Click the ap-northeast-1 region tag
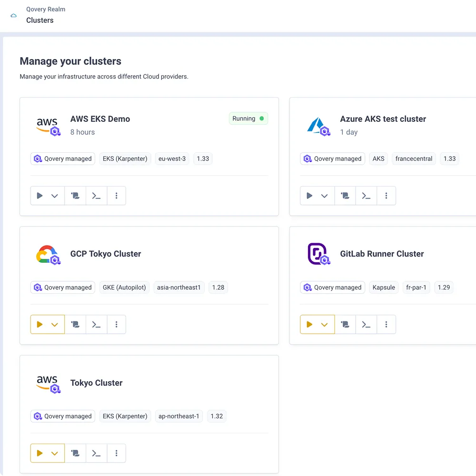This screenshot has width=476, height=476. coord(178,416)
